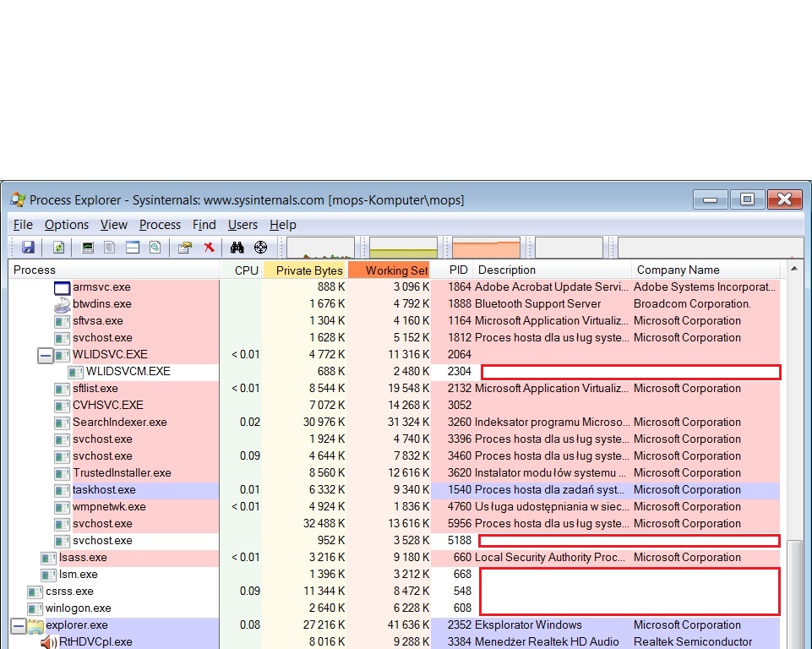Open the Users menu
Viewport: 812px width, 649px height.
243,225
